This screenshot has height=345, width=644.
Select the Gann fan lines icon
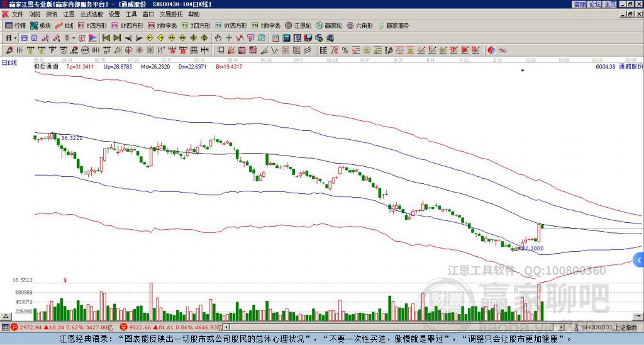pos(231,50)
